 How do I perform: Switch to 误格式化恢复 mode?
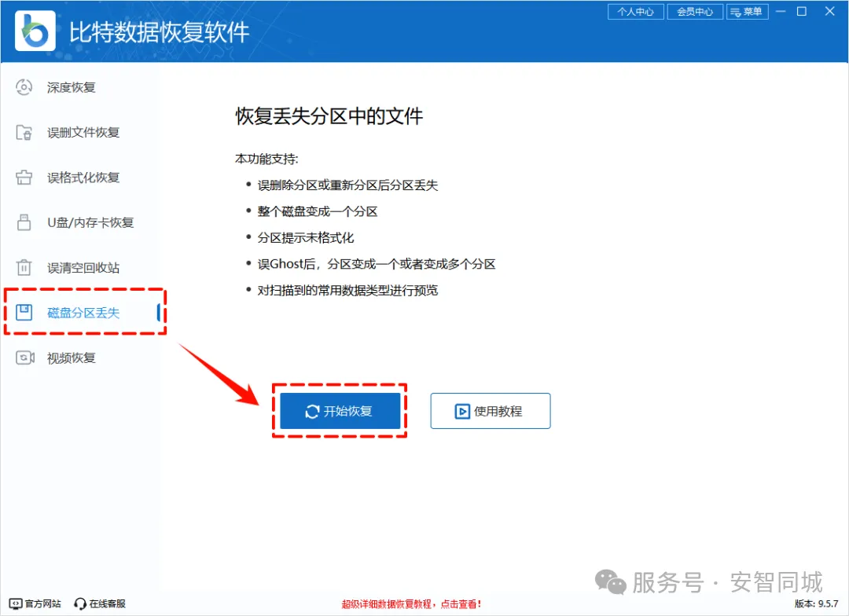click(x=83, y=178)
